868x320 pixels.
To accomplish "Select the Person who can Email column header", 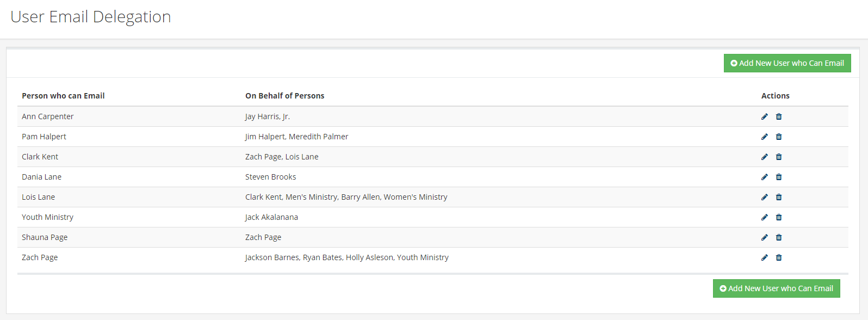I will 63,96.
